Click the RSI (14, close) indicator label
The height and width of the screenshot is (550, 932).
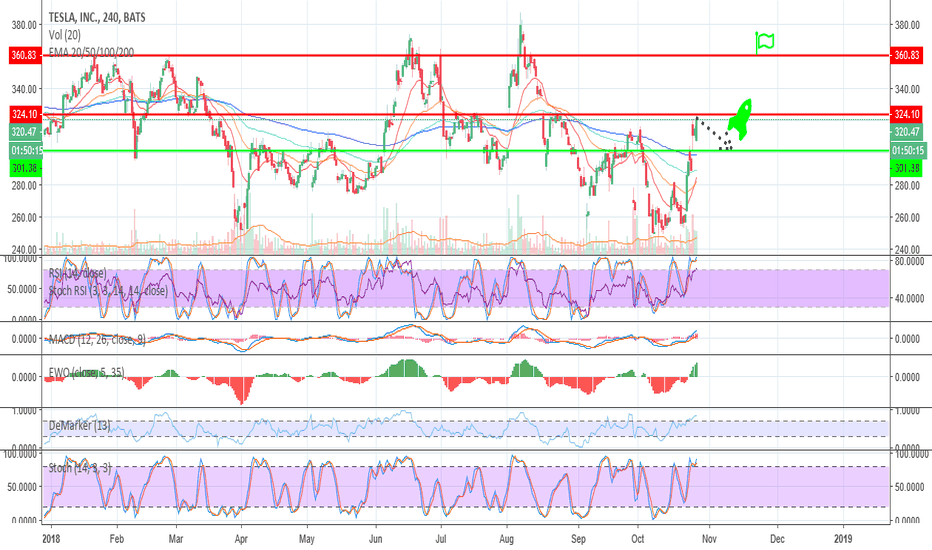[x=77, y=274]
